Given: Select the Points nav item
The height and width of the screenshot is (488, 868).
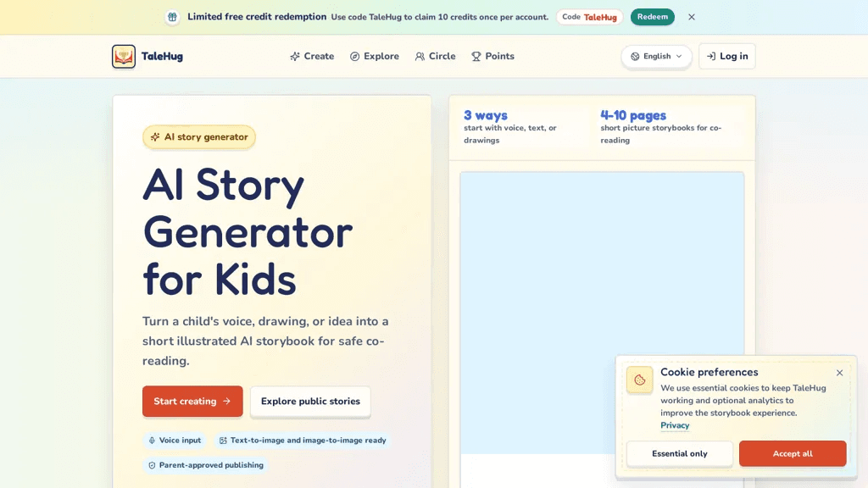Looking at the screenshot, I should pyautogui.click(x=492, y=57).
